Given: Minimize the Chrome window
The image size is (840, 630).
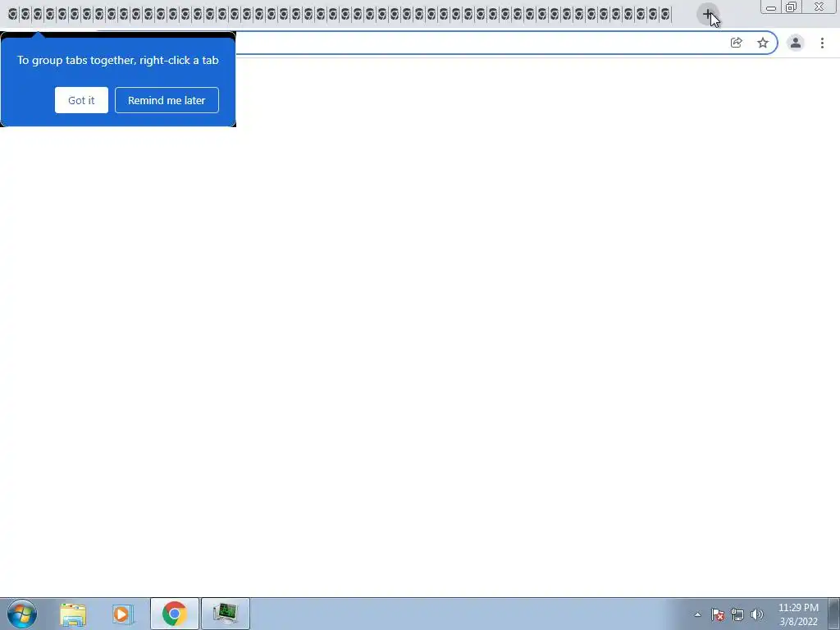Looking at the screenshot, I should [771, 7].
